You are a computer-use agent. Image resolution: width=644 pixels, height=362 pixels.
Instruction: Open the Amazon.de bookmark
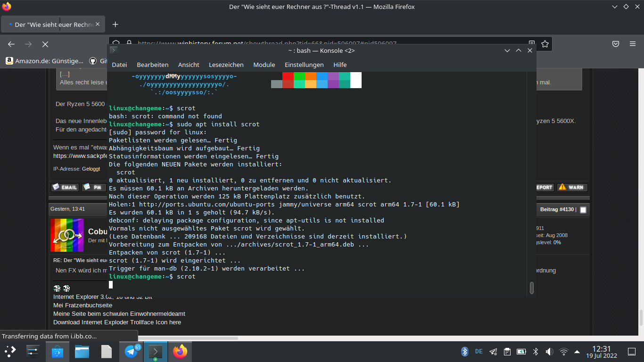tap(44, 61)
